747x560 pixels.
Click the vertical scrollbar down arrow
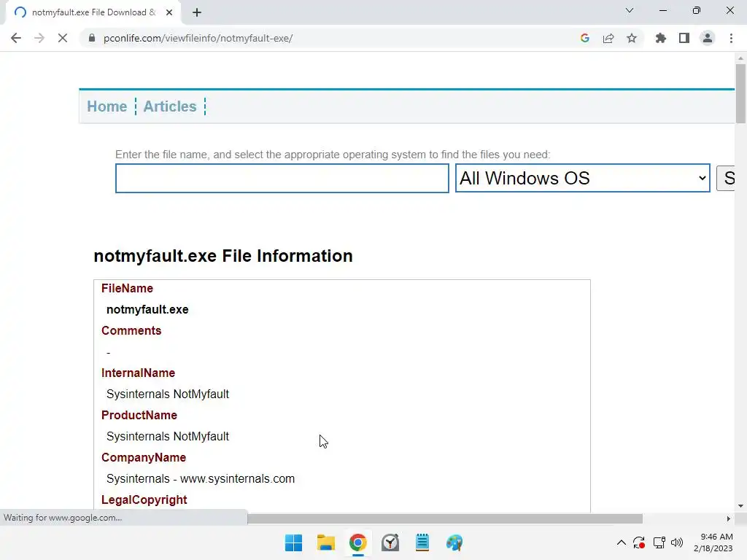tap(740, 506)
